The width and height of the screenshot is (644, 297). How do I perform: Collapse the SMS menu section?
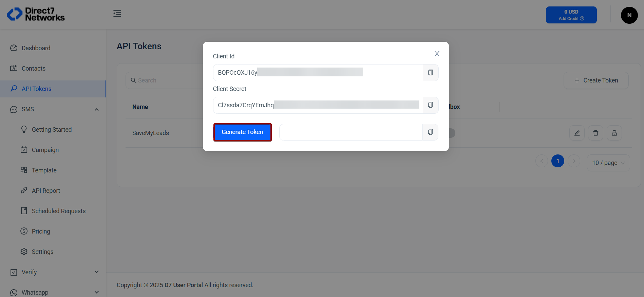point(97,109)
